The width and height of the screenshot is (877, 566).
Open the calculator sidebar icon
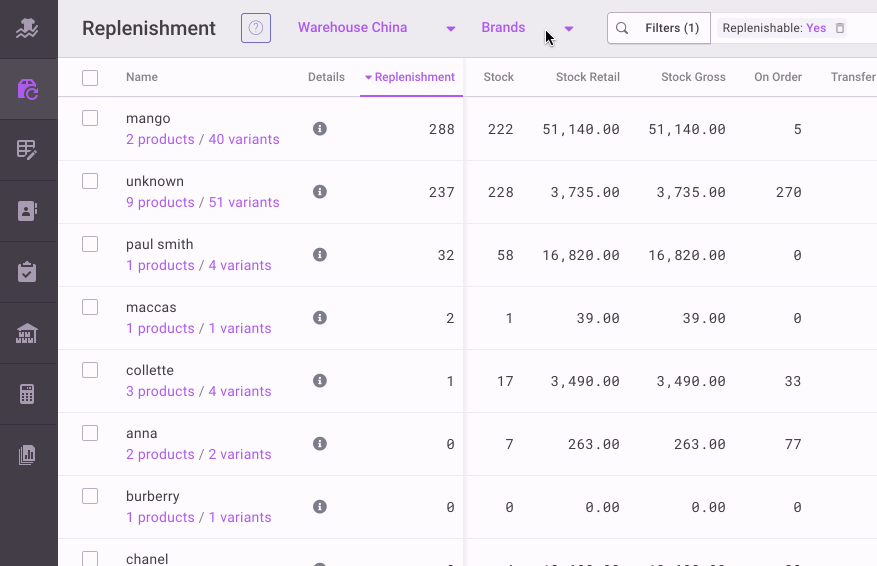pos(28,394)
